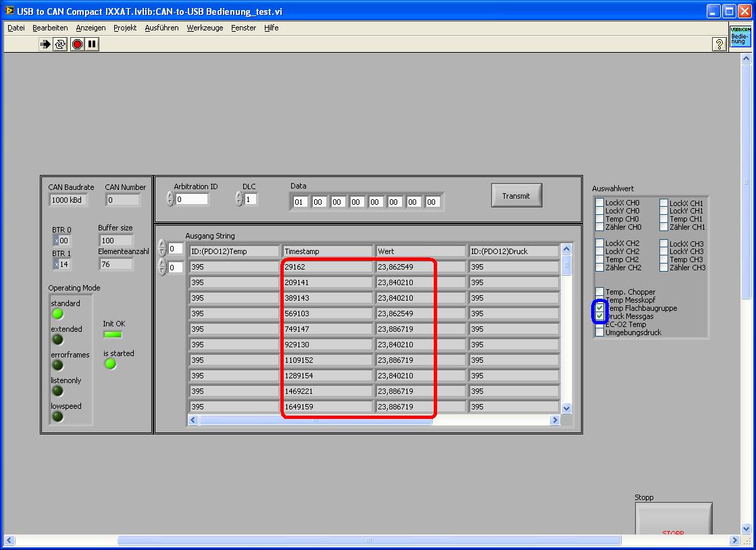Click the Timestamp column header cell
The height and width of the screenshot is (550, 756).
tap(328, 251)
